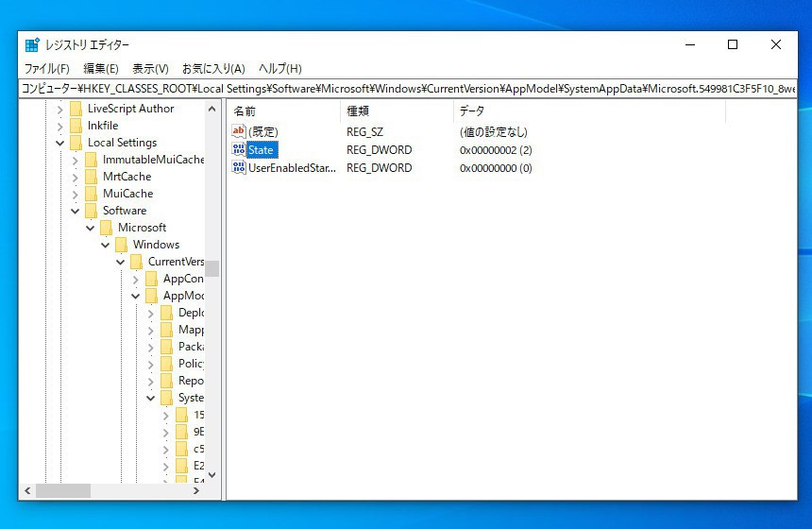Select the Repo folder icon
The width and height of the screenshot is (812, 529).
tap(167, 381)
